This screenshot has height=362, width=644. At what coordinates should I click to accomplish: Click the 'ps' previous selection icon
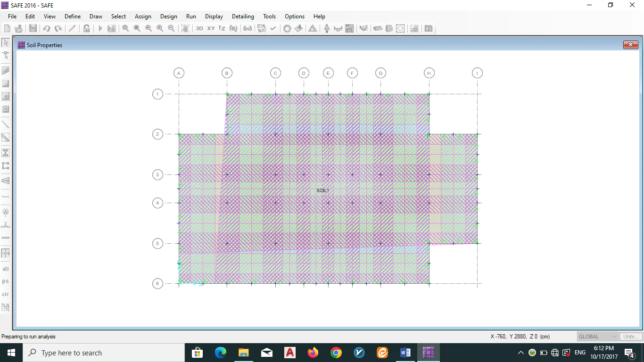point(6,281)
